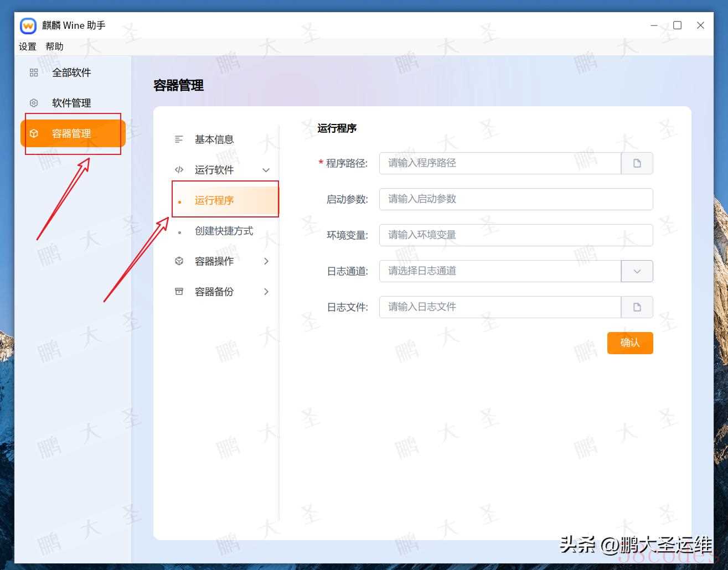
Task: Click the 启动参数 input field
Action: coord(515,199)
